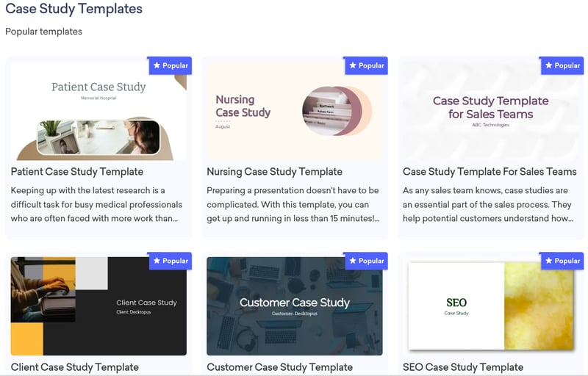
Task: Click the star Popular badge on Client Case Study
Action: (171, 261)
